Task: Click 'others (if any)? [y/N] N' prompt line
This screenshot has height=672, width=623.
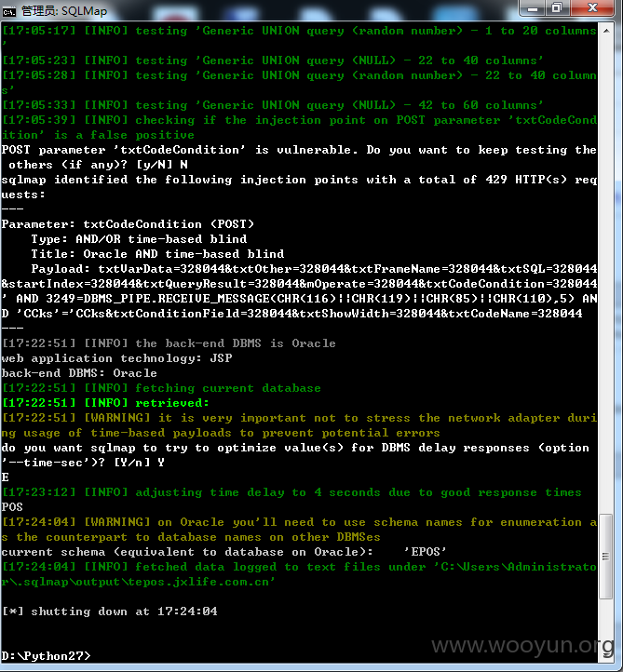Action: (98, 165)
